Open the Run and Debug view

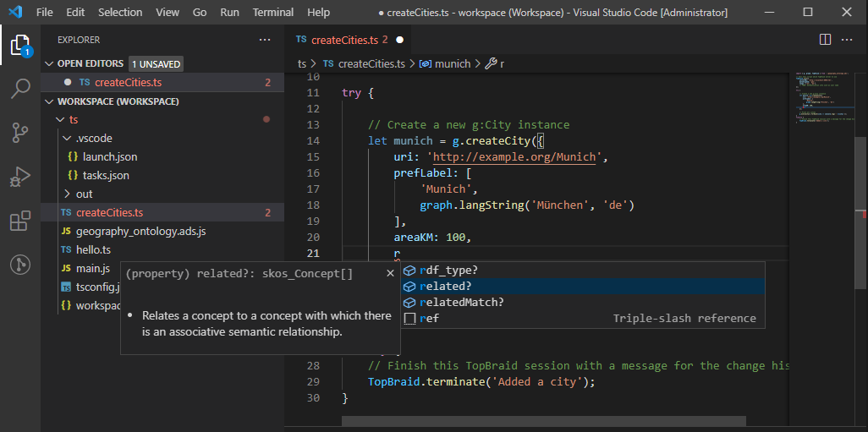coord(20,177)
